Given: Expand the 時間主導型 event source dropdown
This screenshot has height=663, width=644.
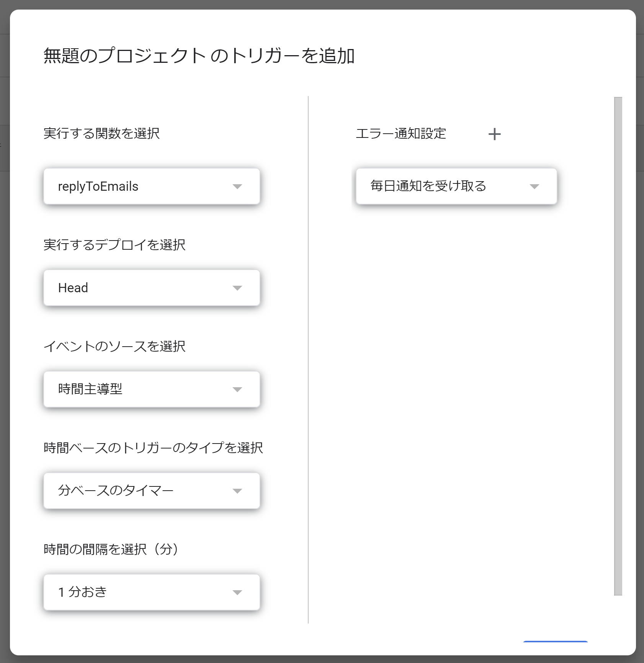Looking at the screenshot, I should pyautogui.click(x=152, y=389).
